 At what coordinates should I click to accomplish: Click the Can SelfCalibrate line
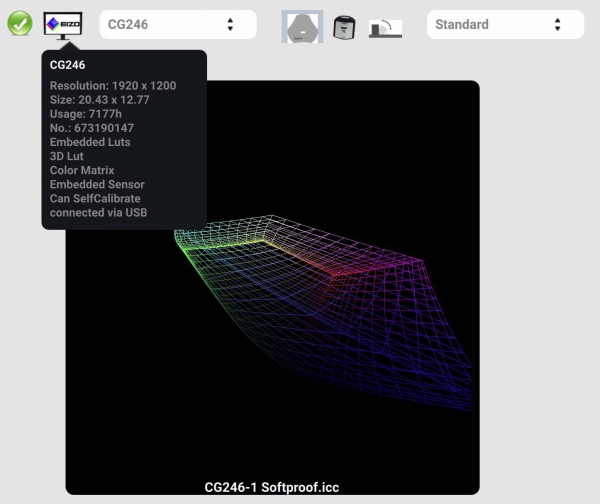95,199
